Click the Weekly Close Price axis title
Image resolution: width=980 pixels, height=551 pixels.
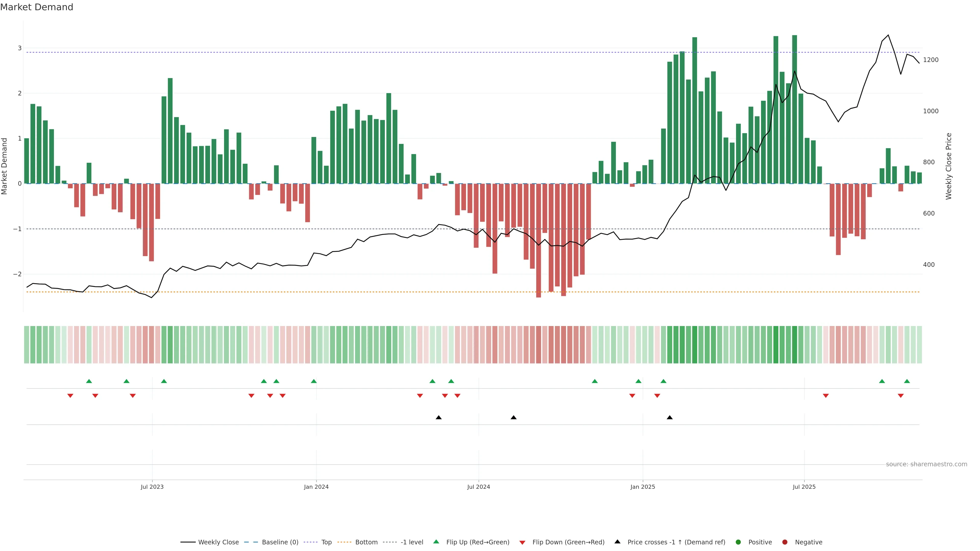click(x=948, y=166)
